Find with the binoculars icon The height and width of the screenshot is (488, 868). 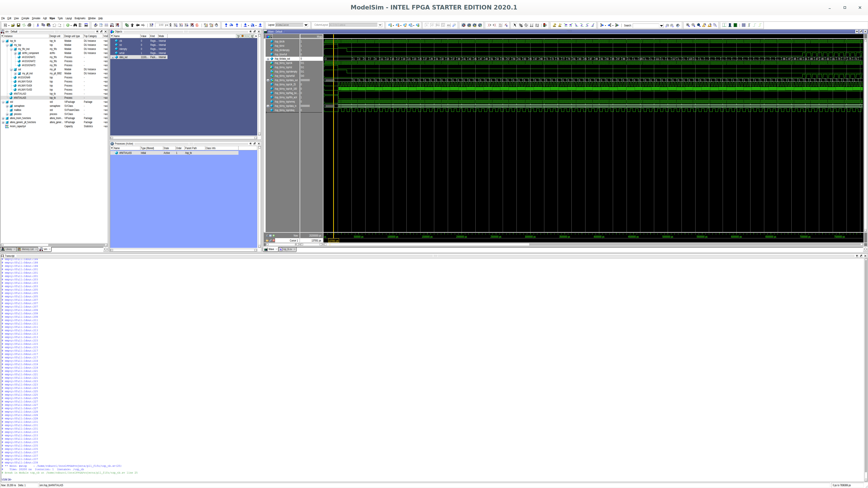[x=75, y=25]
